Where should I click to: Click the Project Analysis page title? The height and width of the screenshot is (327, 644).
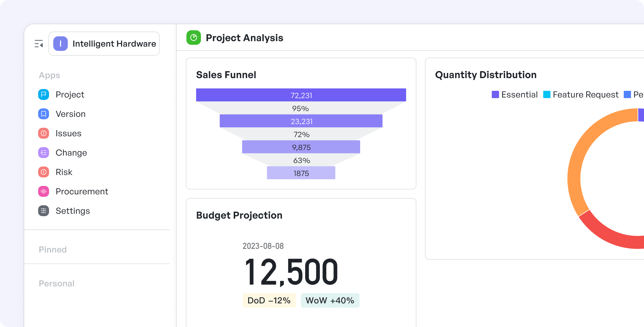click(x=245, y=38)
